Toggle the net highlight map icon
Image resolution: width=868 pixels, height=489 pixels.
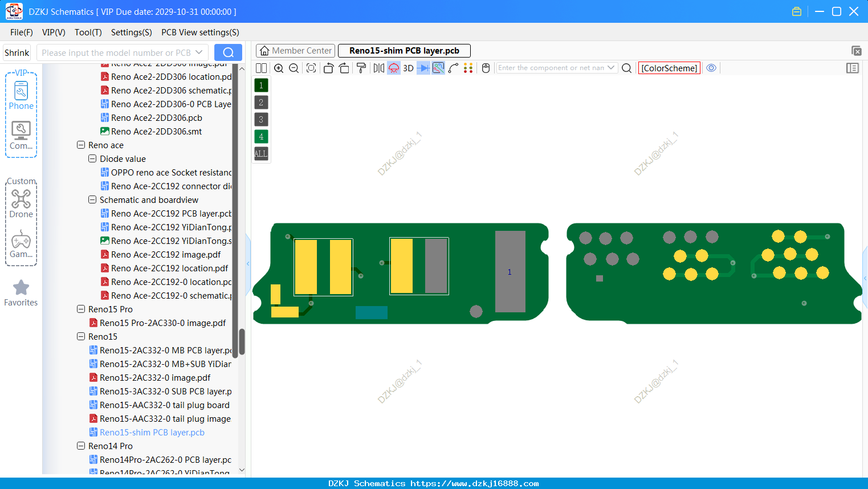coord(438,68)
